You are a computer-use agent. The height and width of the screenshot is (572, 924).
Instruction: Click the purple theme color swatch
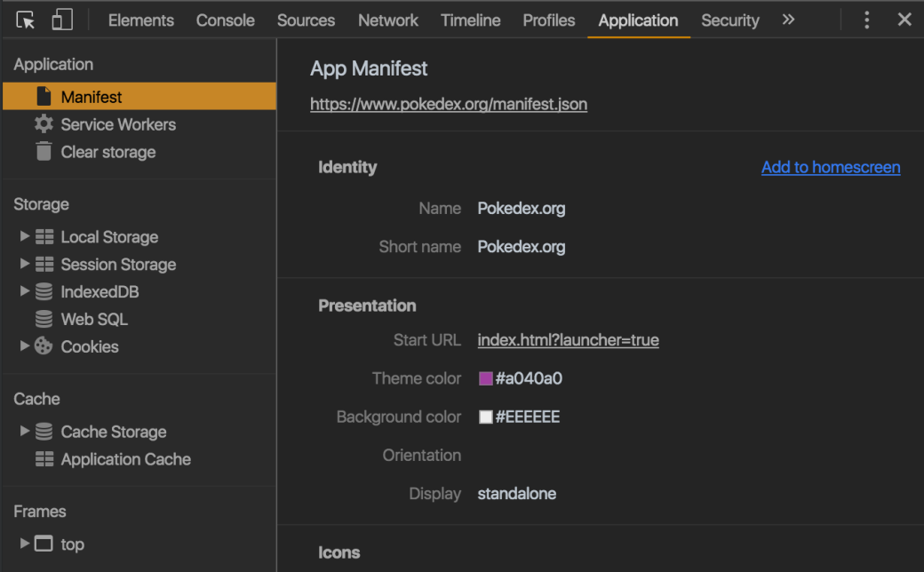486,378
